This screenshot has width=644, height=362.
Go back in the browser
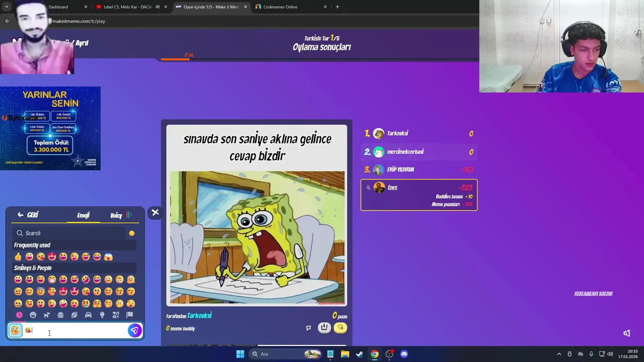[x=7, y=21]
